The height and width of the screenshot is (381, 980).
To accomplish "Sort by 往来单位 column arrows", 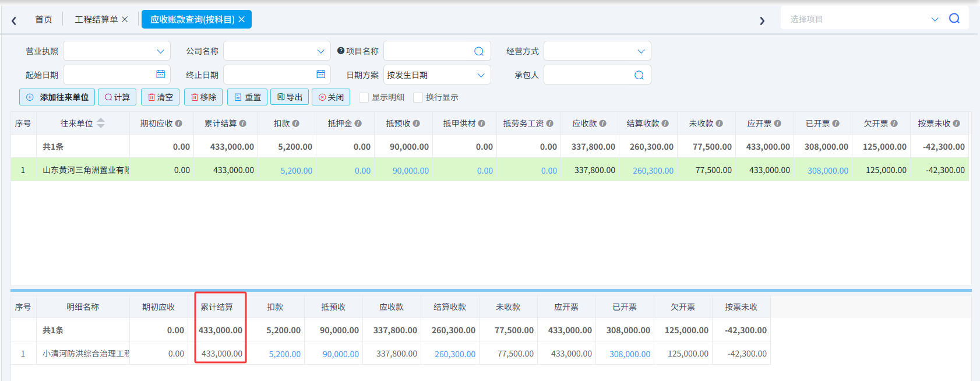I will coord(101,123).
